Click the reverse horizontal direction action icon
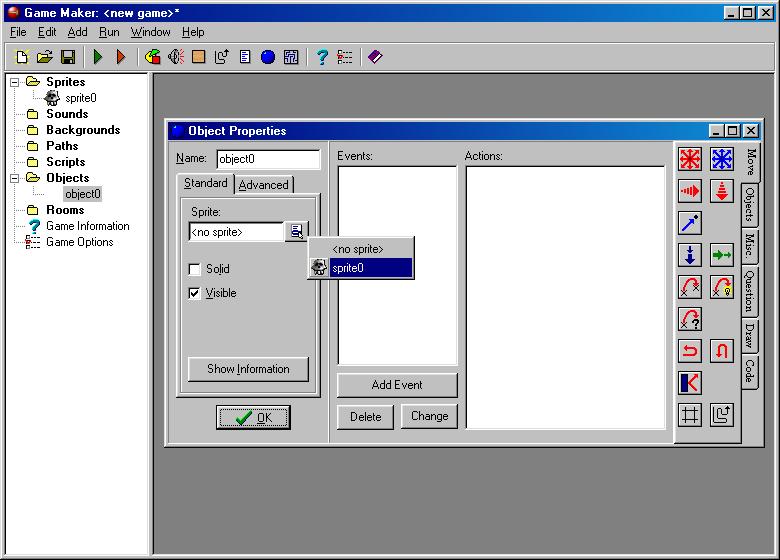 (x=690, y=351)
